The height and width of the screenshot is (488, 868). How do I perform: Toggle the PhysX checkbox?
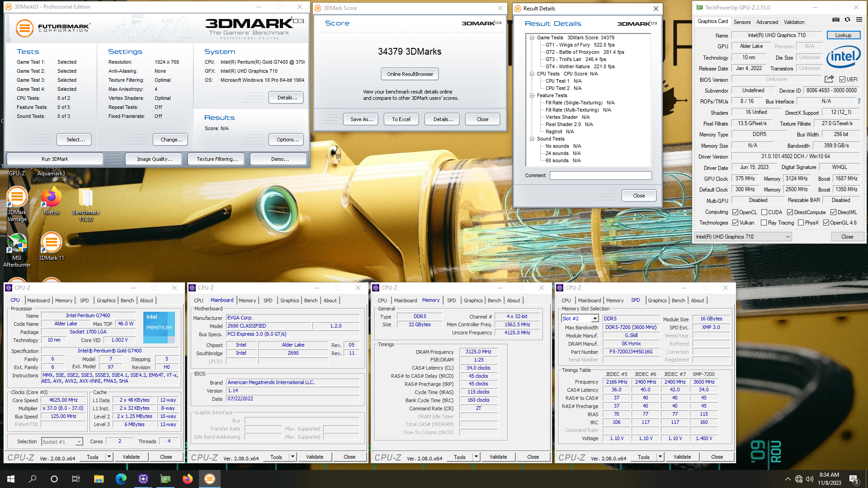tap(801, 223)
